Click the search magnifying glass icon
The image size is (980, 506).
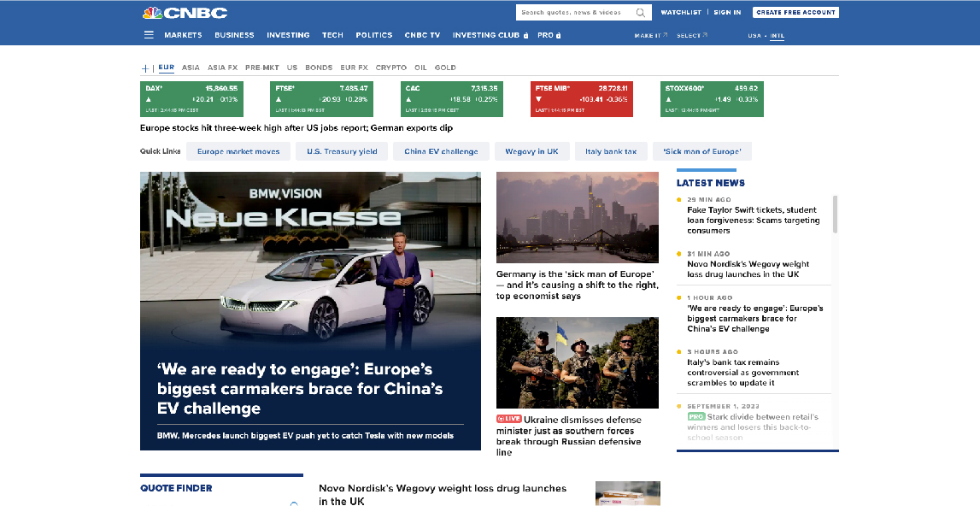pyautogui.click(x=639, y=12)
